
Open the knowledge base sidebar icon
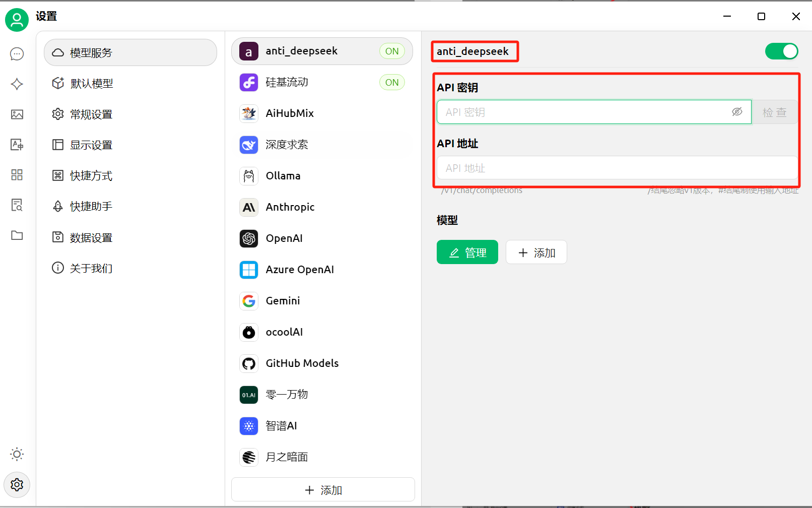tap(17, 205)
